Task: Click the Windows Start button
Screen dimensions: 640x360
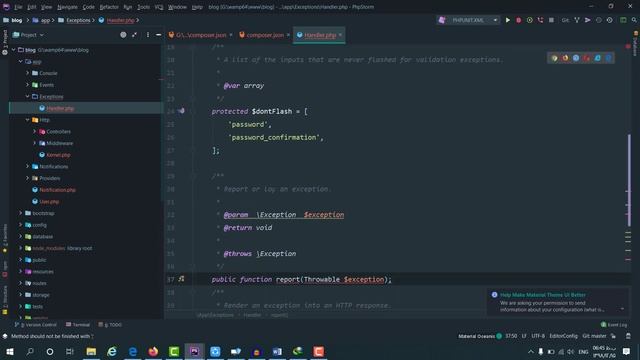Action: (10, 351)
